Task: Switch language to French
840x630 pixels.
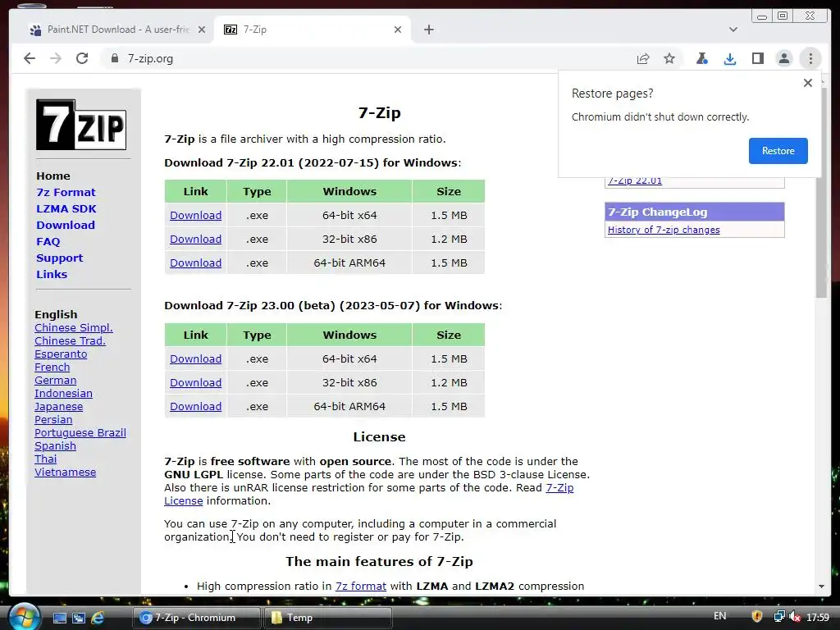Action: pyautogui.click(x=52, y=367)
